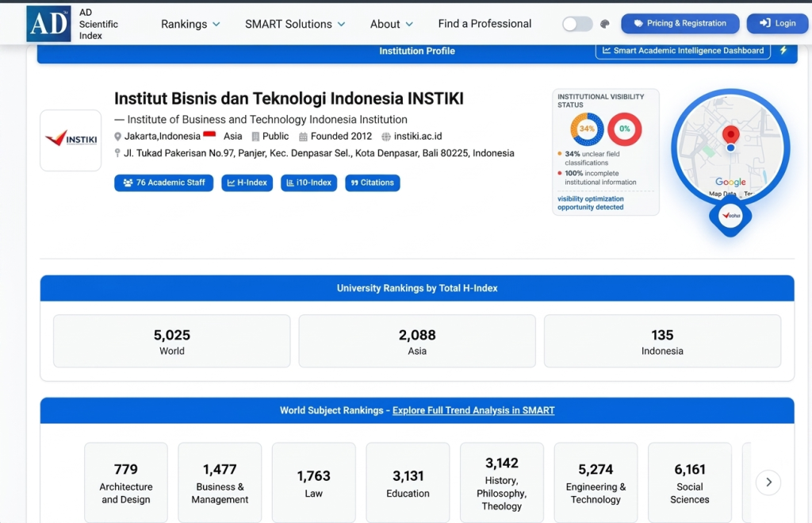The width and height of the screenshot is (812, 523).
Task: Select the 5,025 World ranking card
Action: point(172,341)
